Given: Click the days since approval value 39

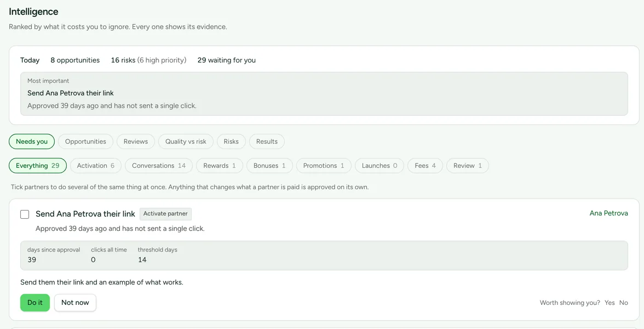Looking at the screenshot, I should pos(32,259).
